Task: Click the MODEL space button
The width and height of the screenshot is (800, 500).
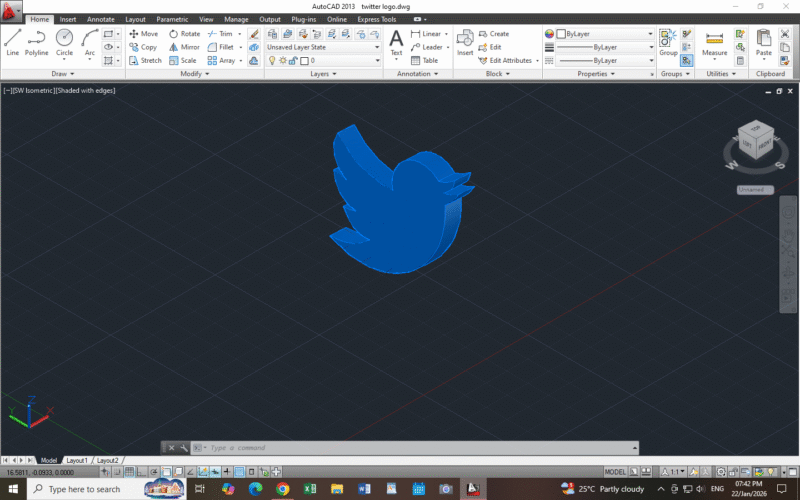Action: click(615, 472)
